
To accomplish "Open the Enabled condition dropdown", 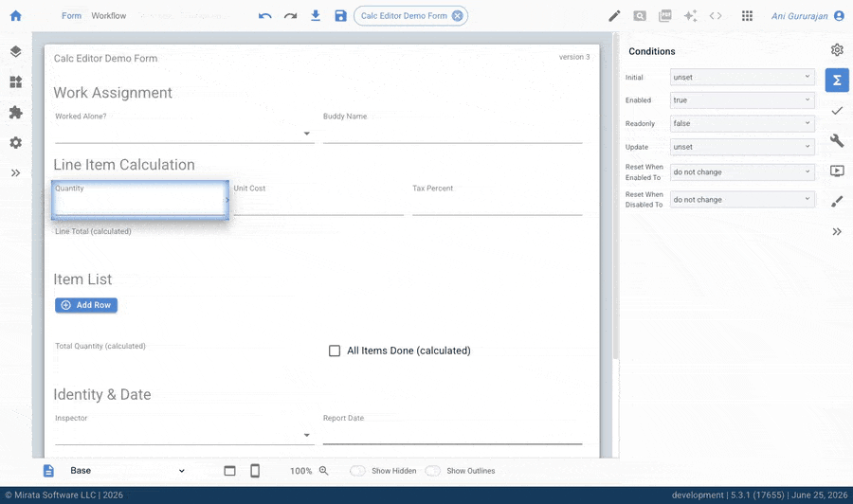I will click(x=742, y=100).
